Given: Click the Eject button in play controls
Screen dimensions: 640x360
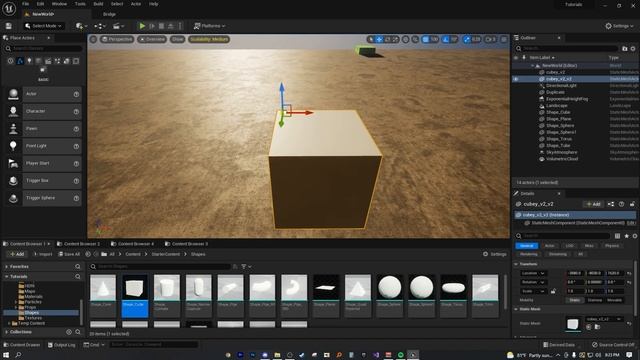Looking at the screenshot, I should pyautogui.click(x=171, y=26).
